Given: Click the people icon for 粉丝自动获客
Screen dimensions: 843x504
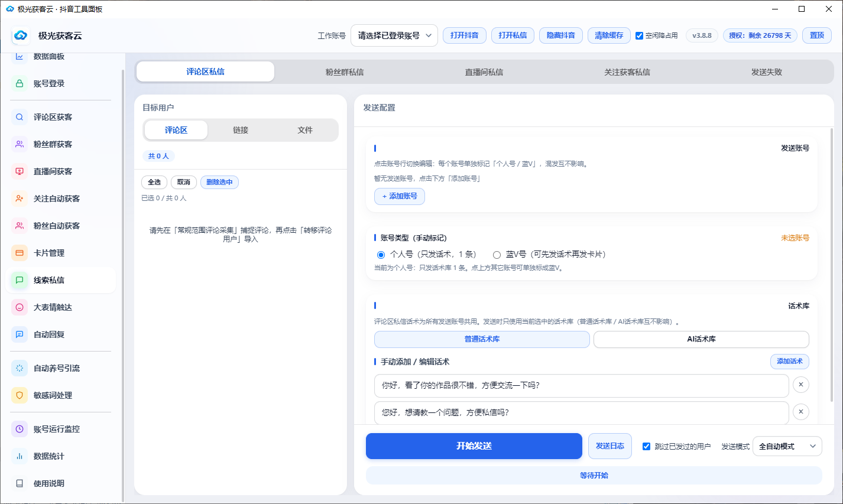Looking at the screenshot, I should pyautogui.click(x=20, y=226).
